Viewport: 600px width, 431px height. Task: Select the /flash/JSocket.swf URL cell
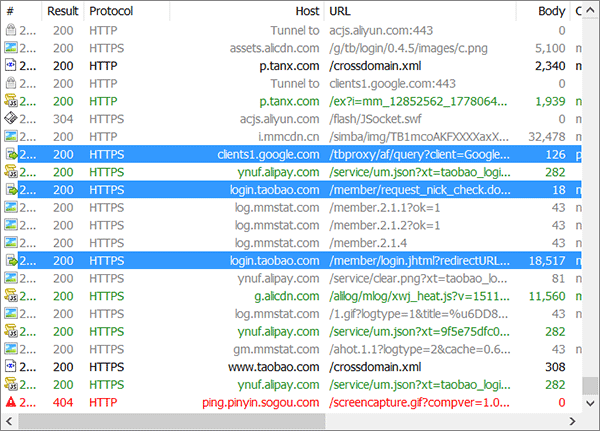tap(375, 119)
